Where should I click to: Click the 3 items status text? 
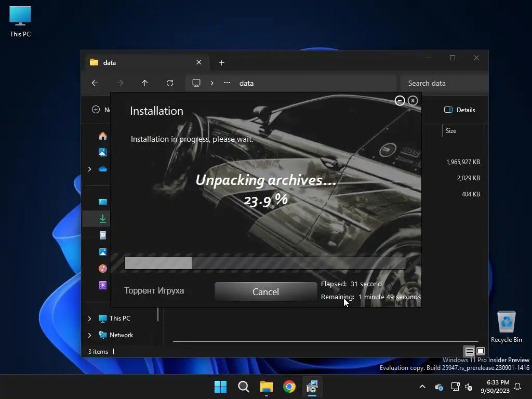[x=98, y=352]
